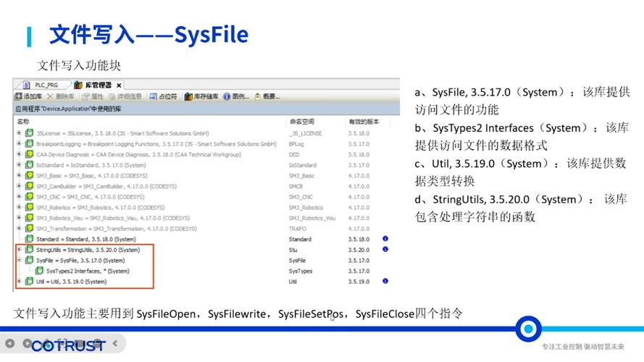Image resolution: width=644 pixels, height=362 pixels.
Task: Click the 'TRAFO' namespace cell
Action: (x=297, y=229)
